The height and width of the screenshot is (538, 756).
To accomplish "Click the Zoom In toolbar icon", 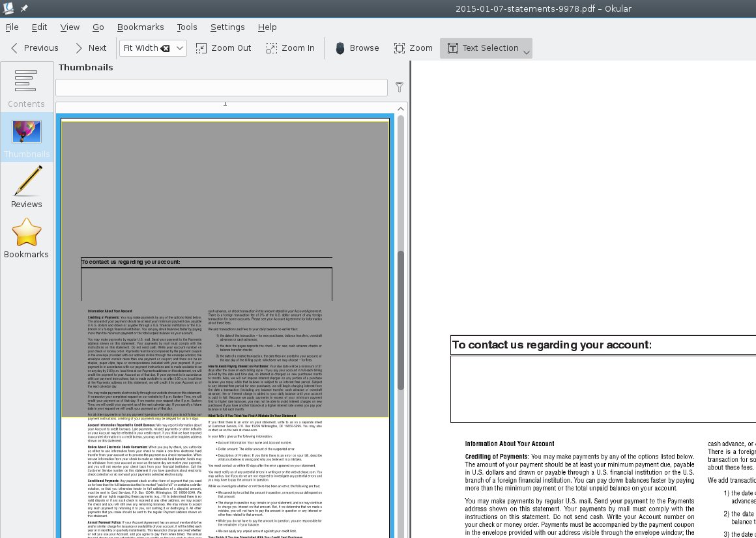I will (x=291, y=48).
